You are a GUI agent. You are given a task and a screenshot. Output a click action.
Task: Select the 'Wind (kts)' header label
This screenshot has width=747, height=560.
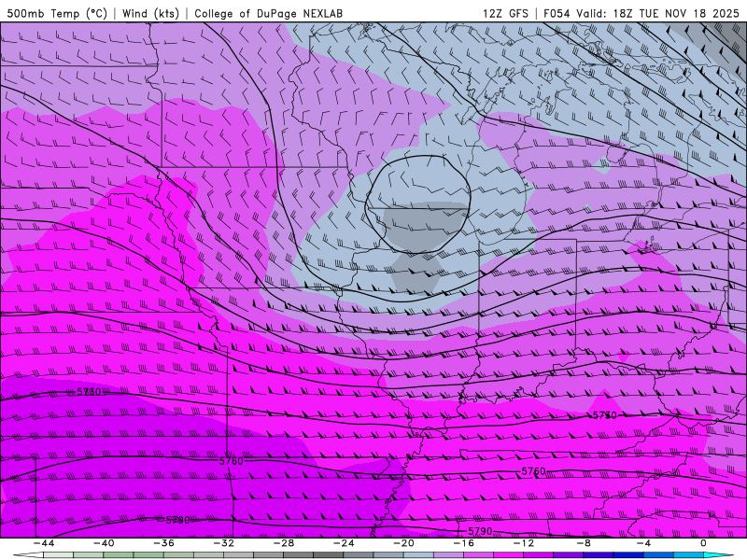click(x=150, y=13)
